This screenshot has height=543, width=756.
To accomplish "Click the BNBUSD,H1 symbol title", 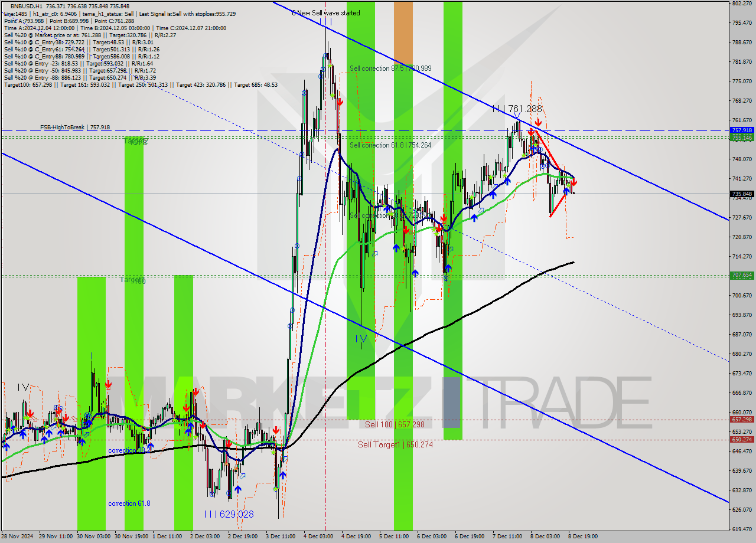I will pyautogui.click(x=27, y=6).
